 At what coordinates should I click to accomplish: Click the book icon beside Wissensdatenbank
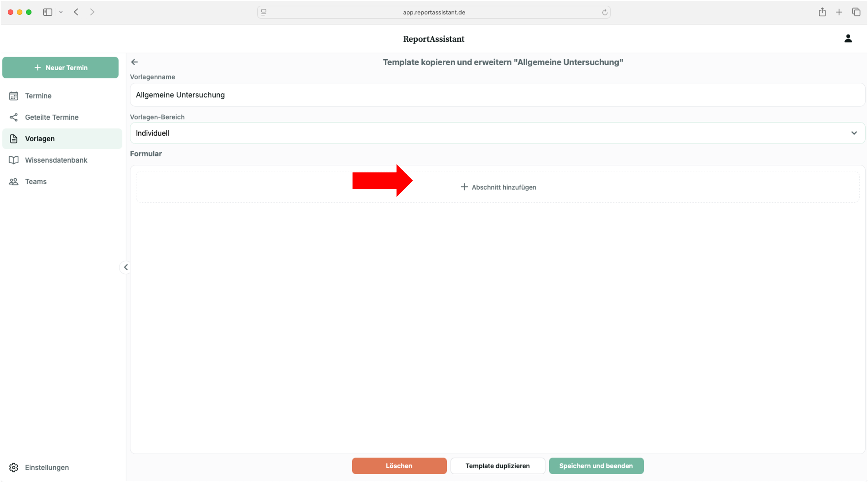point(13,160)
